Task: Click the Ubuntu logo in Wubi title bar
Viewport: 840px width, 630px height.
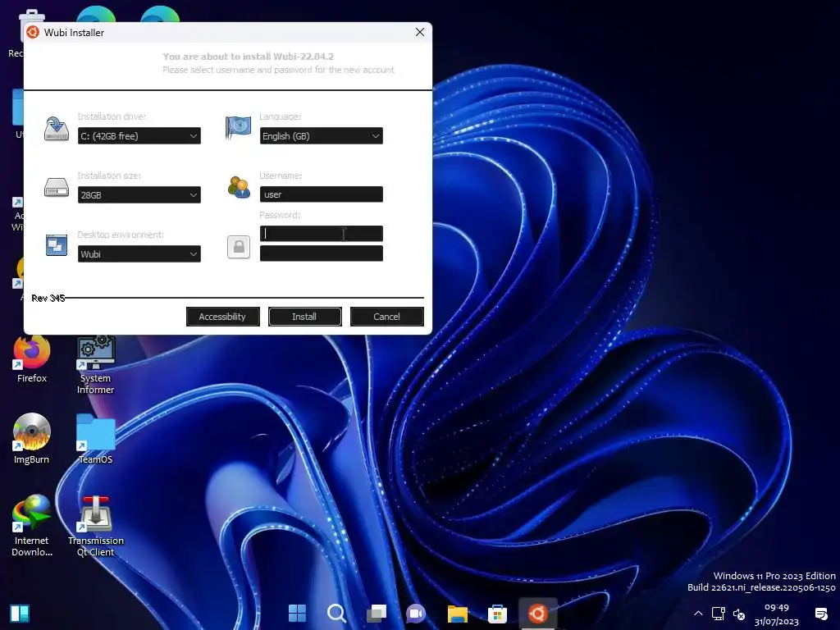Action: (x=33, y=32)
